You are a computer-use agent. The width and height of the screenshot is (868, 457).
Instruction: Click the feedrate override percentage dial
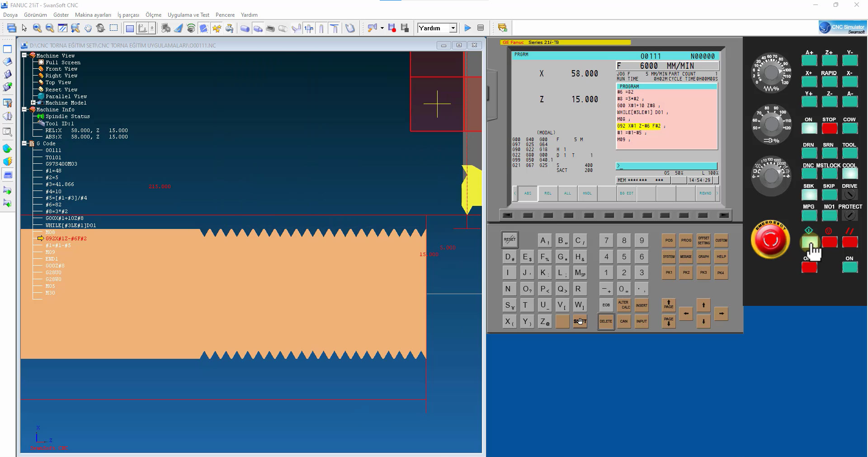click(x=771, y=72)
